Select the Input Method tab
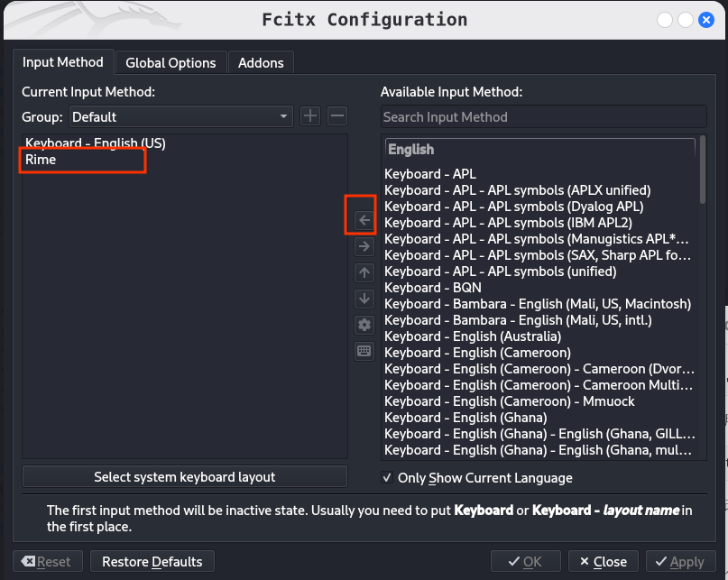This screenshot has width=728, height=580. click(x=63, y=62)
